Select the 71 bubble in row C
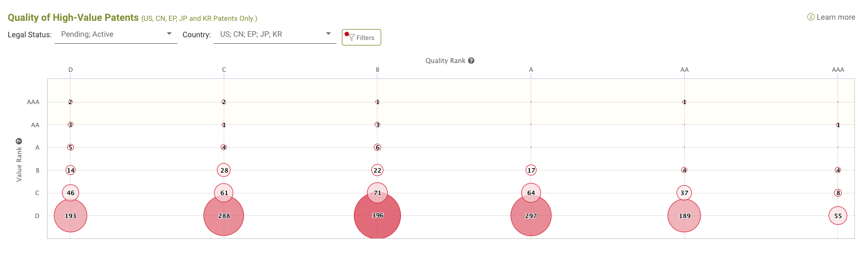This screenshot has width=868, height=263. click(377, 193)
